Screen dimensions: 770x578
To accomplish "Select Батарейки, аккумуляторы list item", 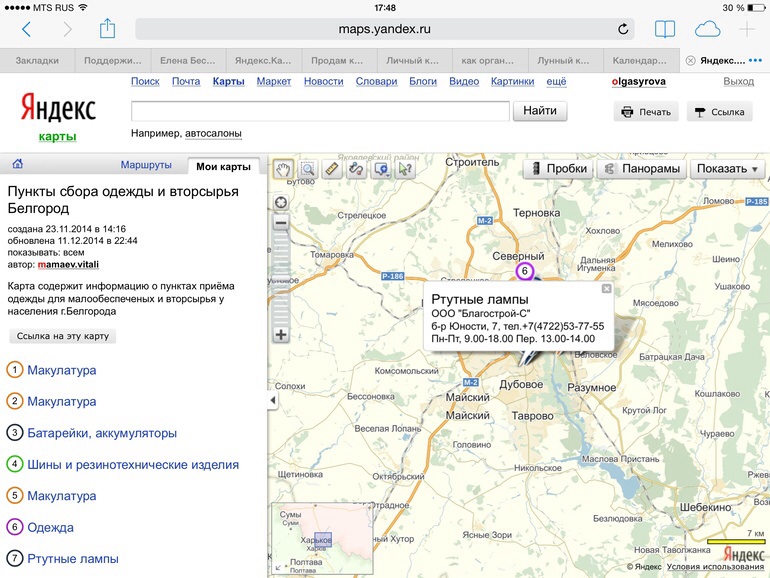I will click(102, 433).
